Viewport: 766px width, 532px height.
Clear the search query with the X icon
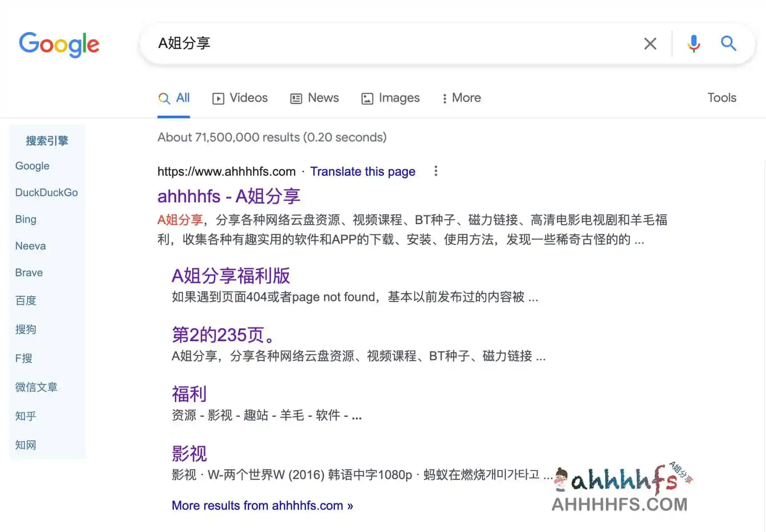[x=650, y=43]
